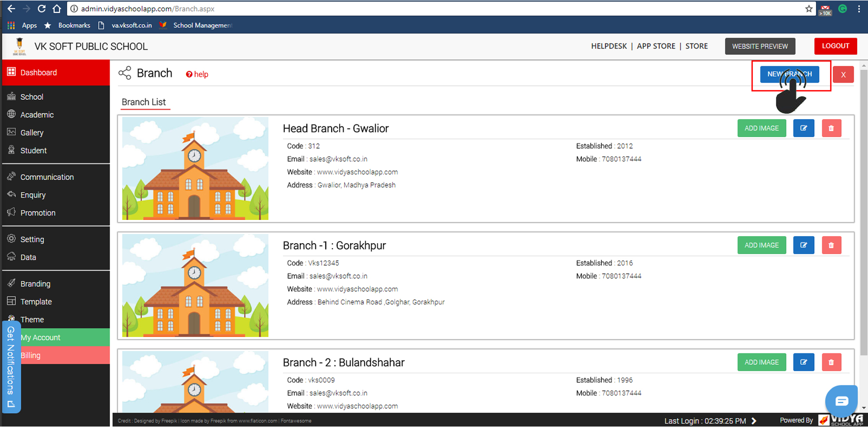Open the Chrome three-dot menu
This screenshot has width=868, height=427.
(x=859, y=8)
